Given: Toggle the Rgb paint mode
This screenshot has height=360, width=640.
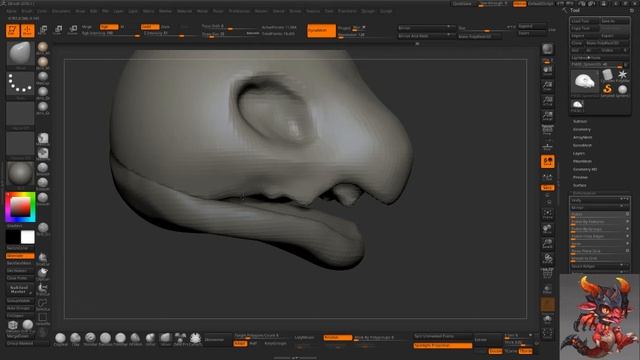Looking at the screenshot, I should pyautogui.click(x=109, y=27).
